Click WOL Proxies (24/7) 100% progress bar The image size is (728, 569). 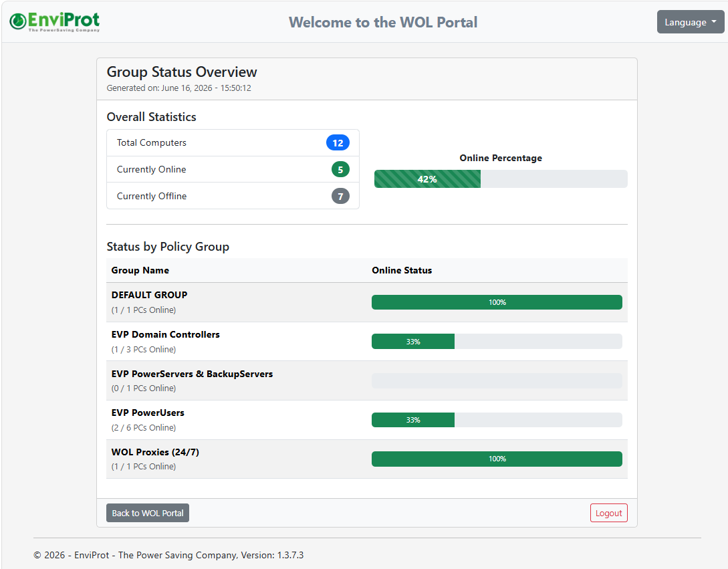point(497,459)
